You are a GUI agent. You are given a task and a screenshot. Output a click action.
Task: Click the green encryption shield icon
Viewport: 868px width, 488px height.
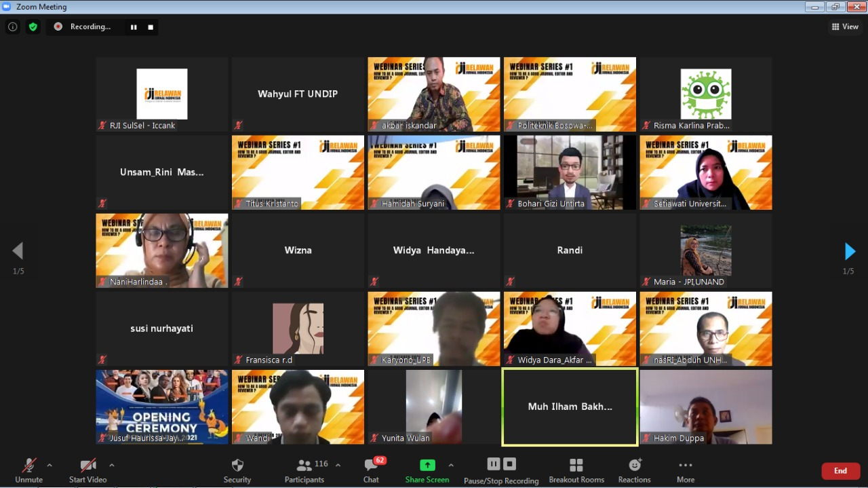[33, 26]
